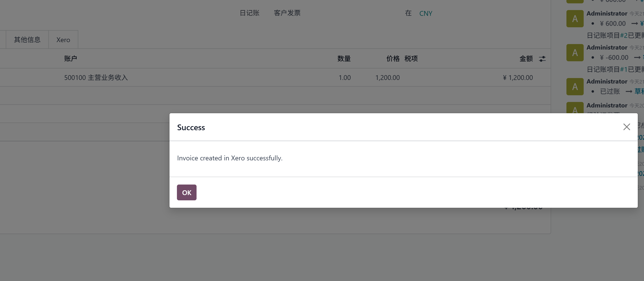Open Administrator avatar beside 已过账 entry

coord(575,86)
